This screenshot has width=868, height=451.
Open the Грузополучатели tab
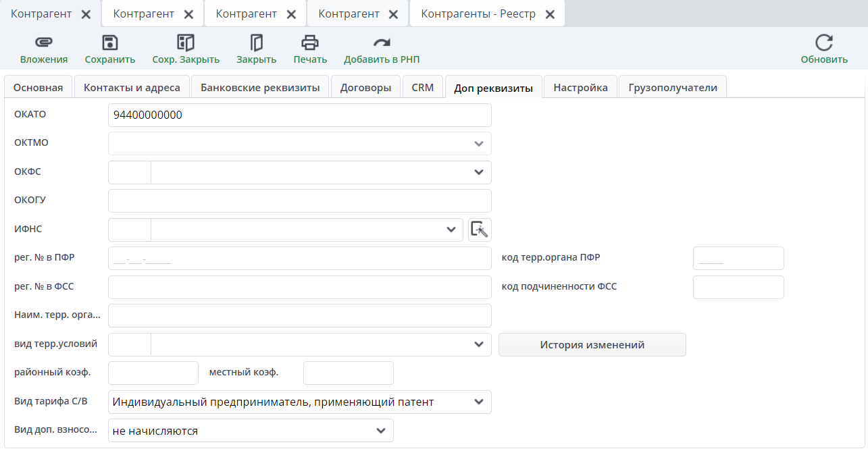pos(672,87)
